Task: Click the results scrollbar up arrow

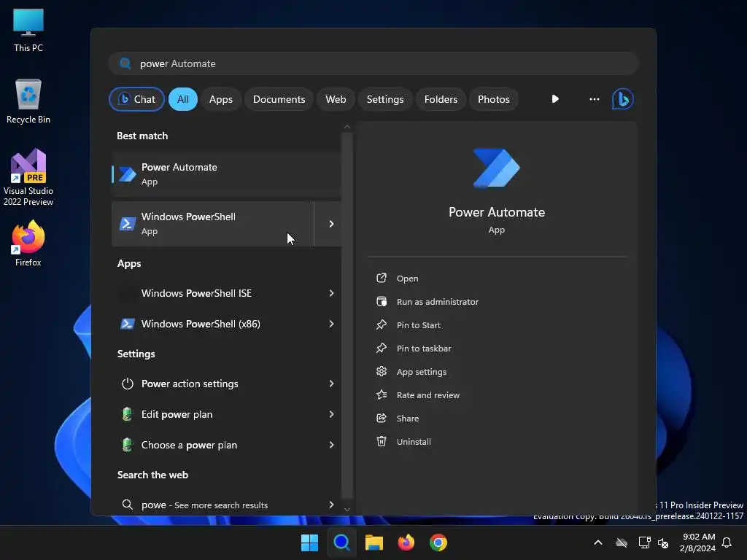Action: pos(347,127)
